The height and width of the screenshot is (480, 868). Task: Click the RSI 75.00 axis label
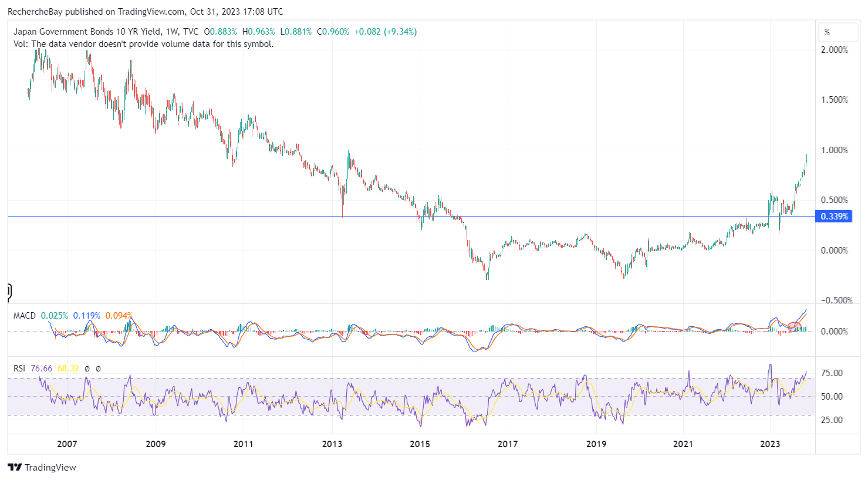(x=832, y=373)
